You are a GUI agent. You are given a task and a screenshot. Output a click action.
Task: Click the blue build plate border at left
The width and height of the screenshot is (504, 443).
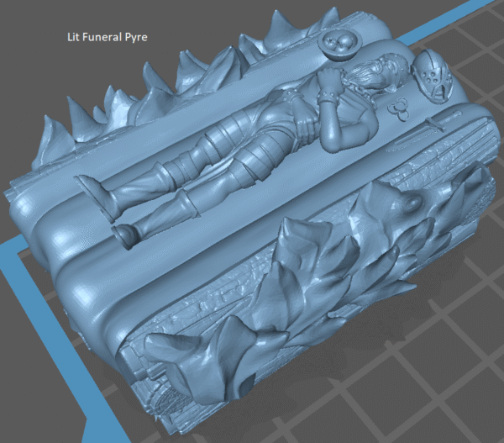click(13, 336)
